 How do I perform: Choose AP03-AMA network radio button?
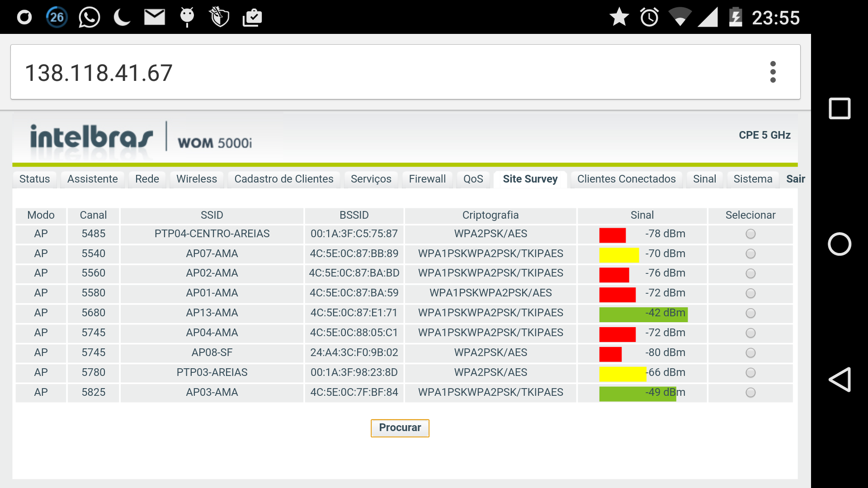point(750,393)
